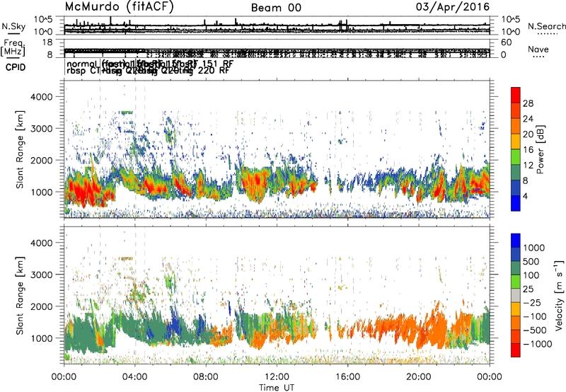Select the -25 label on Velocity colorbar

point(531,303)
